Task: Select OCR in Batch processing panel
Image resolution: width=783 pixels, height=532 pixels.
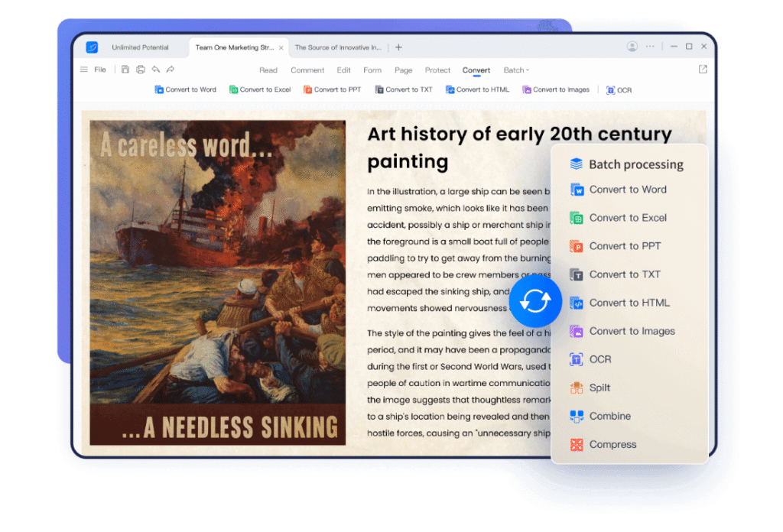Action: point(590,359)
